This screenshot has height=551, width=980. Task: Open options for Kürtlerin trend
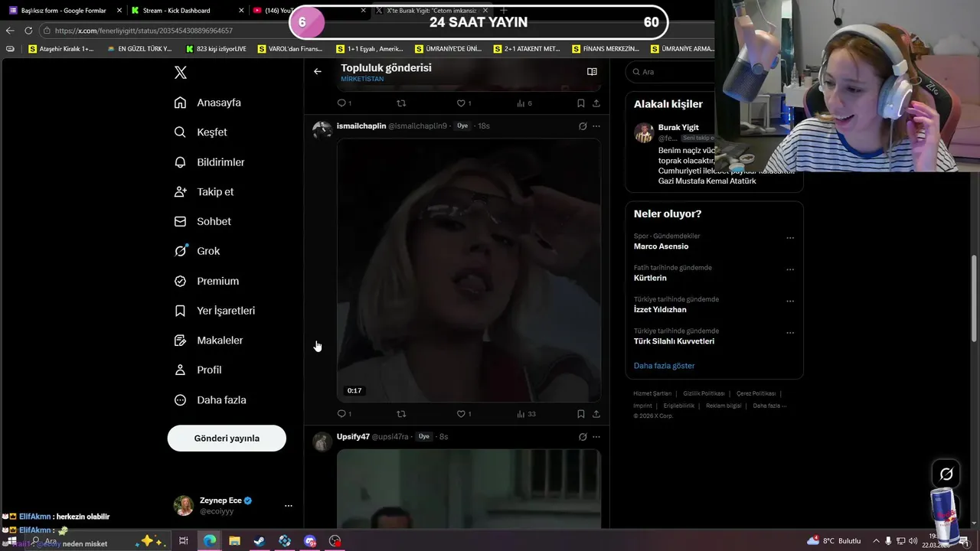pos(790,269)
